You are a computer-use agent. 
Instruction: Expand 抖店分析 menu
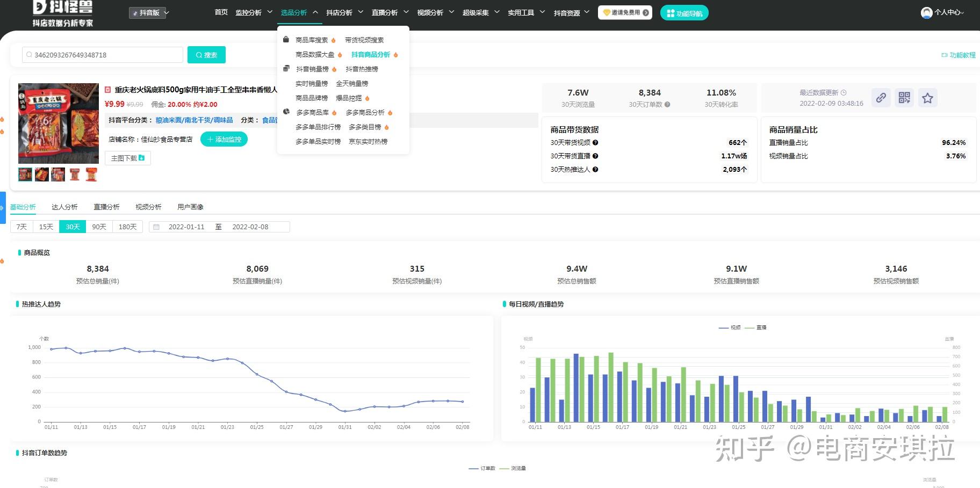pos(345,12)
